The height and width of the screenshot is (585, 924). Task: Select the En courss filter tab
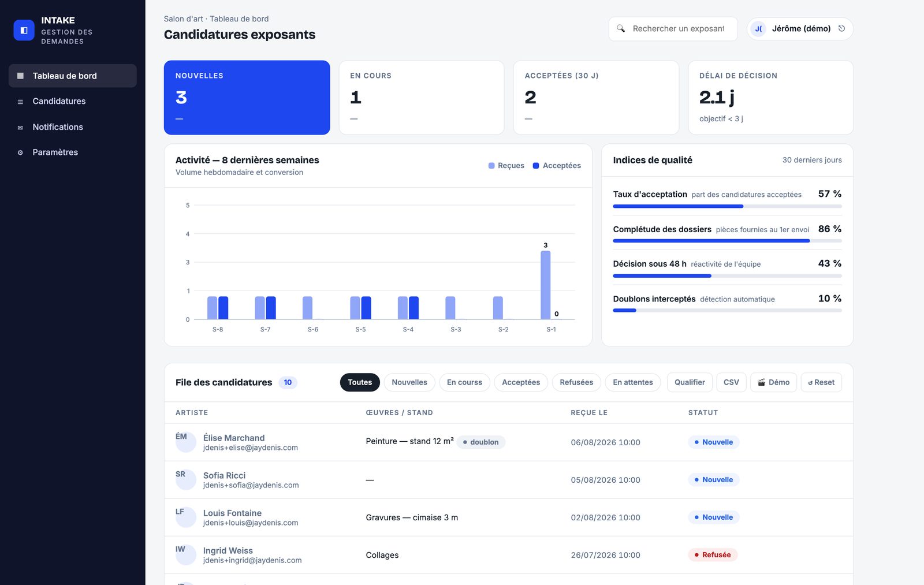[464, 382]
